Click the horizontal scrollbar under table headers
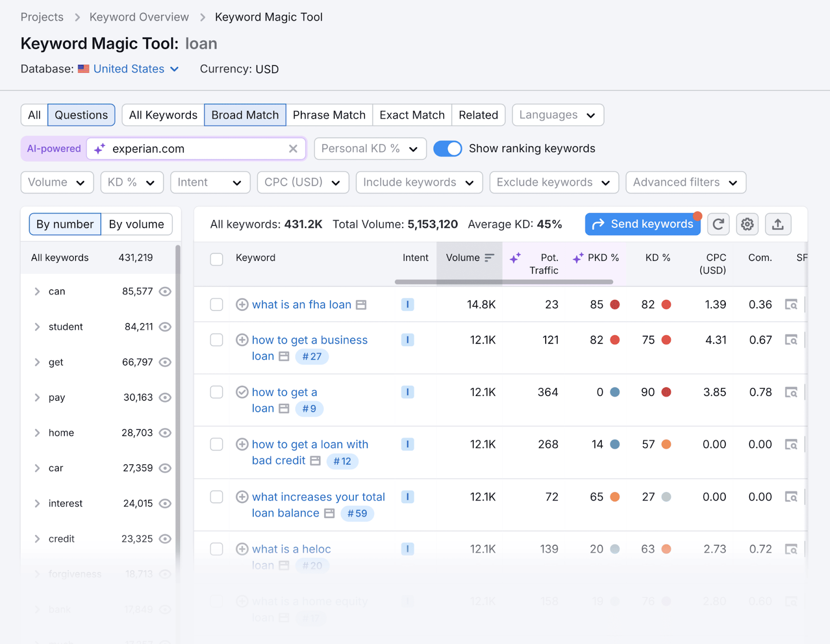Image resolution: width=830 pixels, height=644 pixels. pos(504,282)
